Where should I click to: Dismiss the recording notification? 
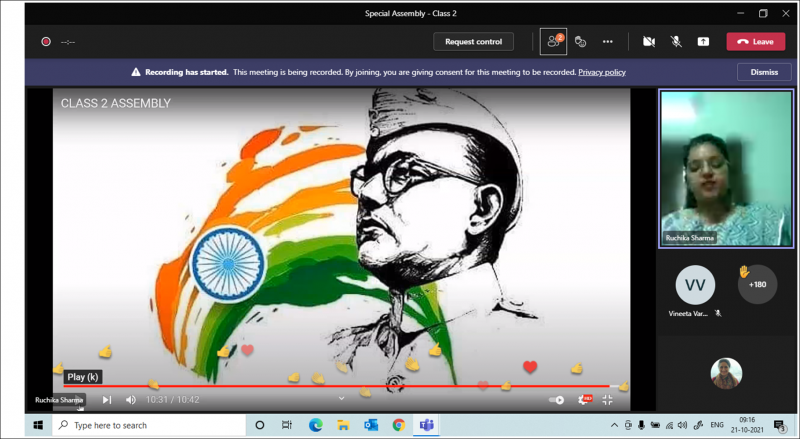[764, 72]
